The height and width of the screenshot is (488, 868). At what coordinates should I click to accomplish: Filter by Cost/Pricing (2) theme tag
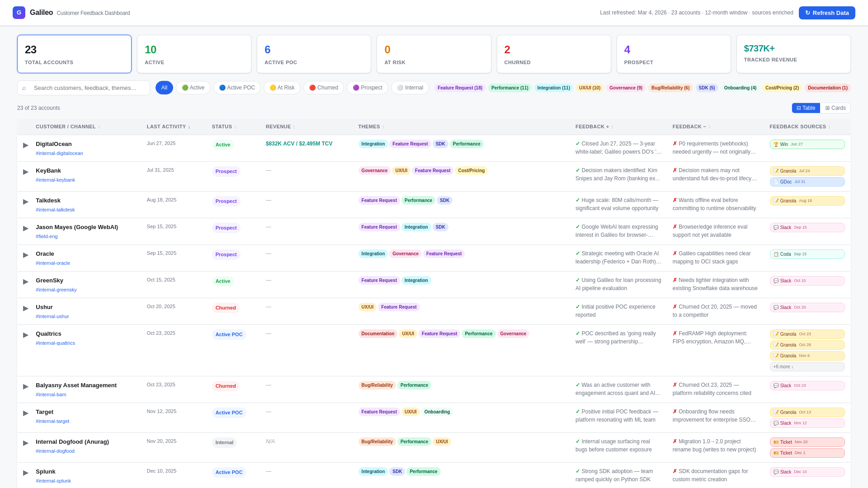782,88
